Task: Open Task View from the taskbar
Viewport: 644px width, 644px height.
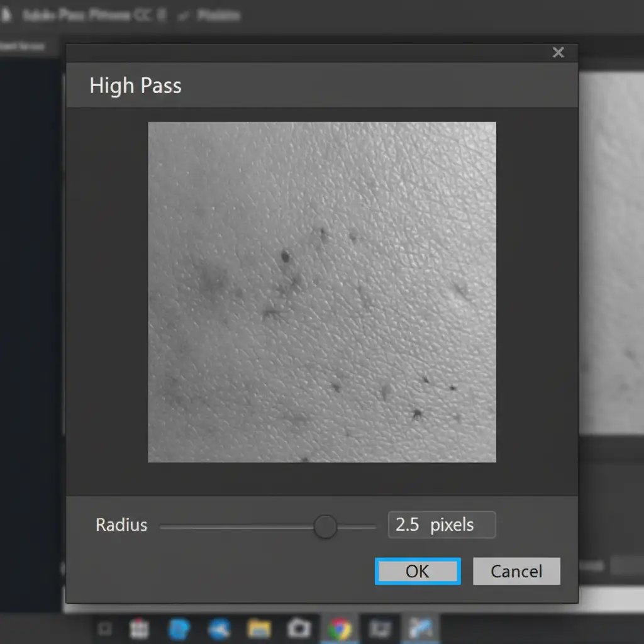Action: click(x=106, y=628)
